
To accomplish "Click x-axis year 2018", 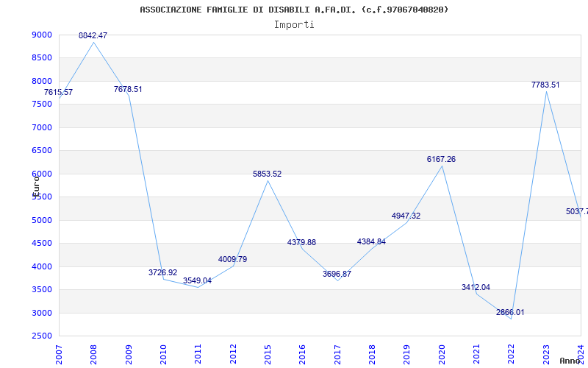I will coord(372,355).
